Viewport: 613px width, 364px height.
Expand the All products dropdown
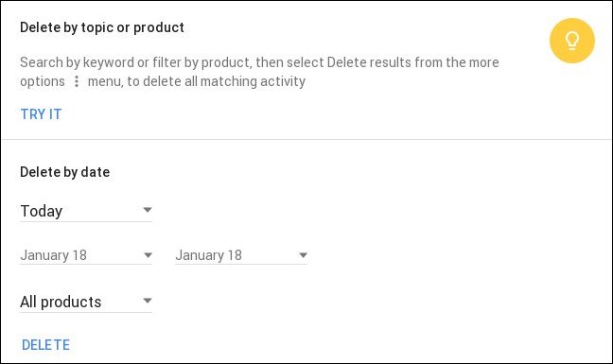point(86,302)
